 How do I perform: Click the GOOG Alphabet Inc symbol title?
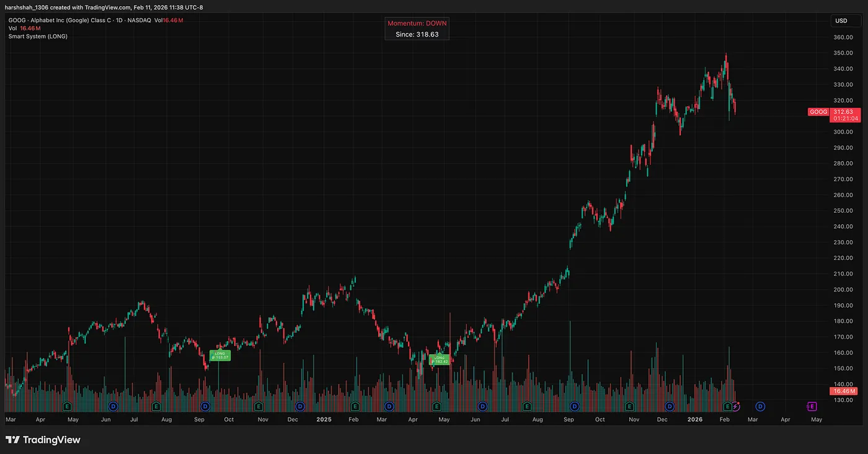click(x=79, y=20)
